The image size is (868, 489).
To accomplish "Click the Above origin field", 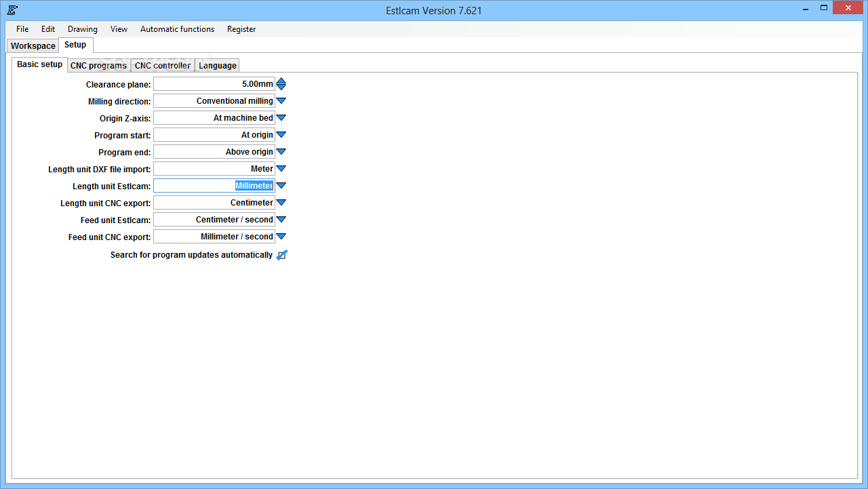I will 214,152.
